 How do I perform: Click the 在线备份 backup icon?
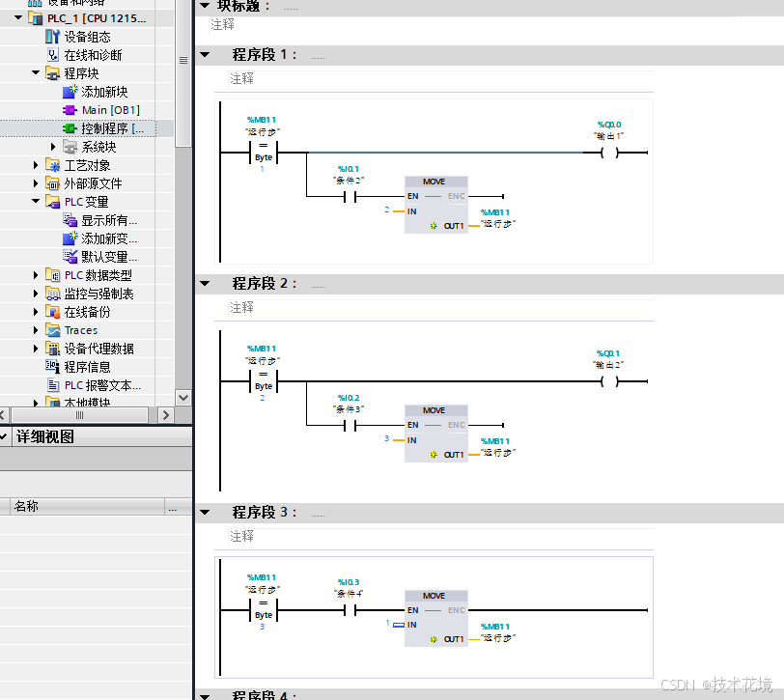(52, 312)
